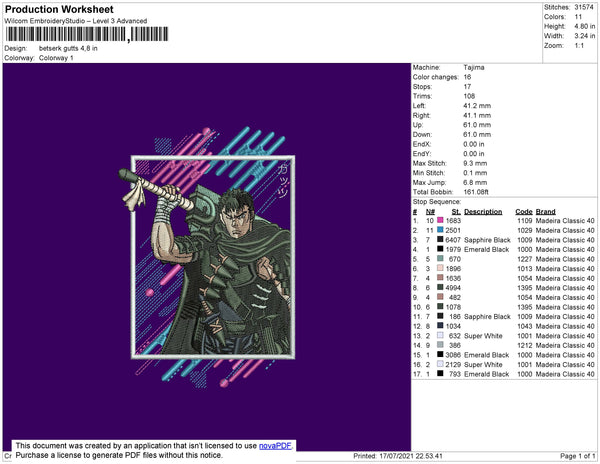Click thread code 1212 in row 14

coord(524,345)
